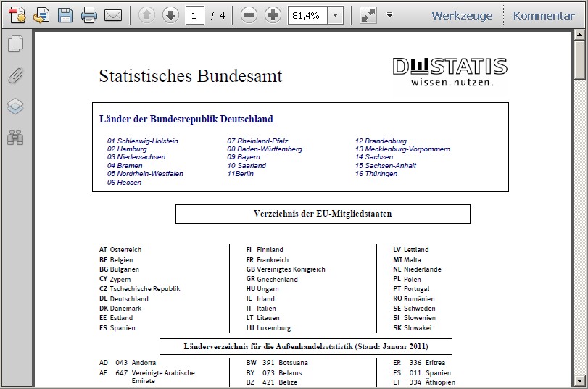588x389 pixels.
Task: Click 'LU Luxemburg' row
Action: click(x=268, y=328)
